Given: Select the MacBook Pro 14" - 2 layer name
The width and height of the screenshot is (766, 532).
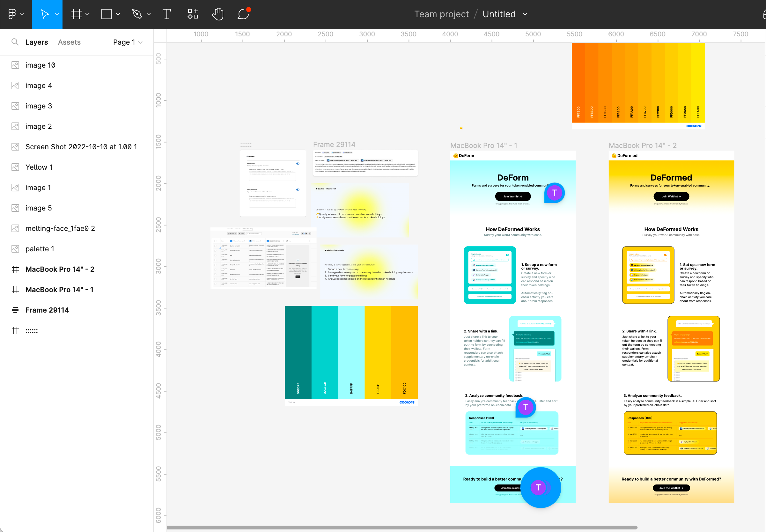Looking at the screenshot, I should pyautogui.click(x=60, y=269).
